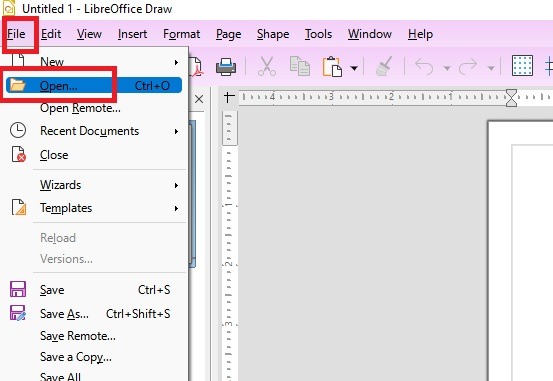This screenshot has height=381, width=553.
Task: Click the Clone Formatting brush icon
Action: pyautogui.click(x=384, y=66)
